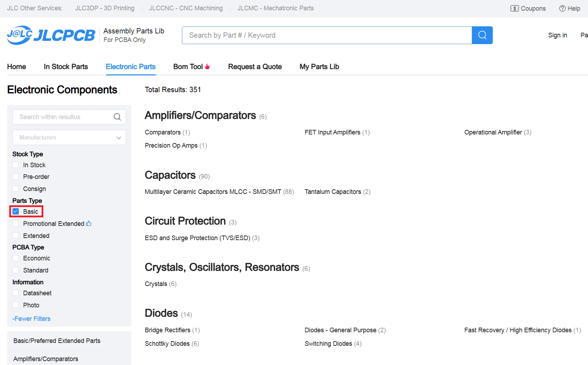Open Diodes category heading
This screenshot has width=588, height=365.
click(161, 313)
